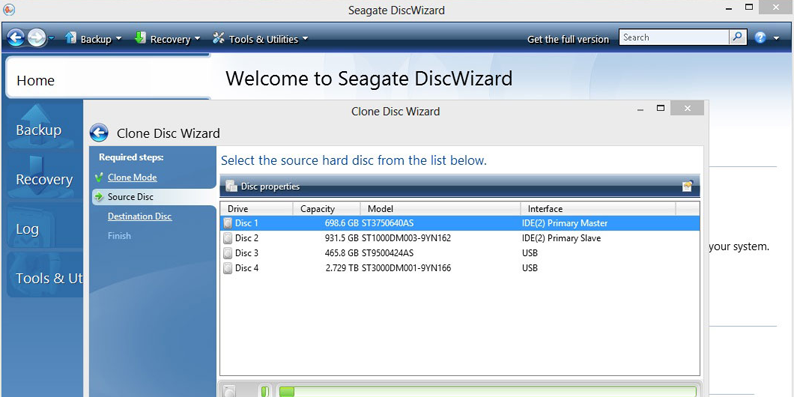Screen dimensions: 794x397
Task: Sort by the Model column header
Action: pos(441,209)
